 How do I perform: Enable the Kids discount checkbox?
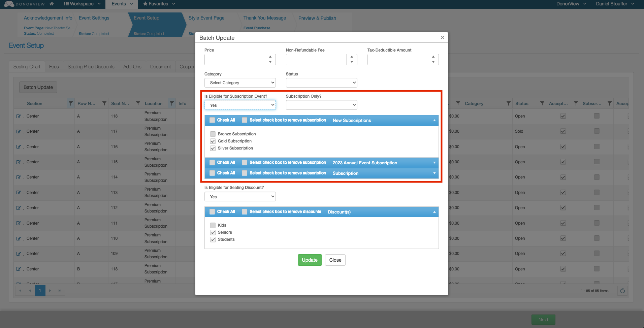[x=213, y=225]
